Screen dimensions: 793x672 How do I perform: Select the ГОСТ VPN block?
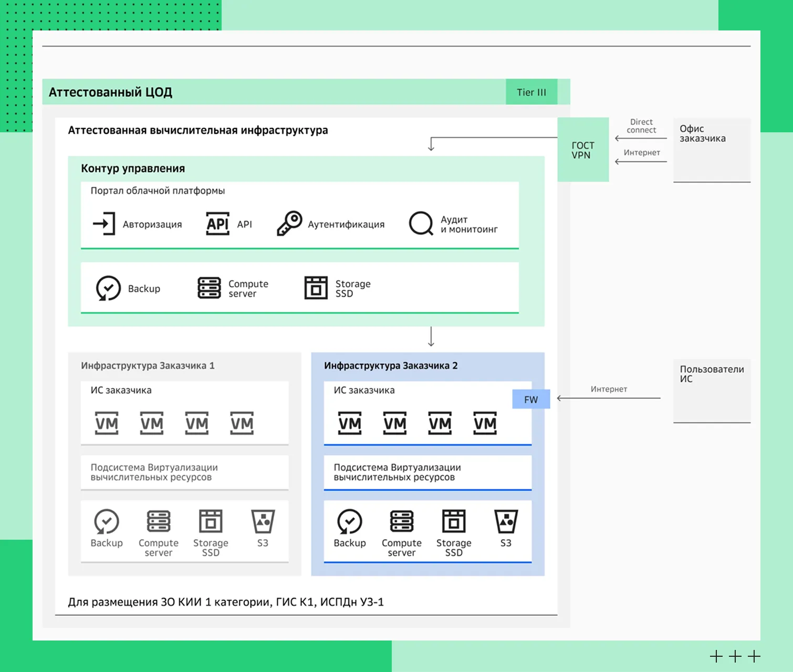click(x=583, y=150)
